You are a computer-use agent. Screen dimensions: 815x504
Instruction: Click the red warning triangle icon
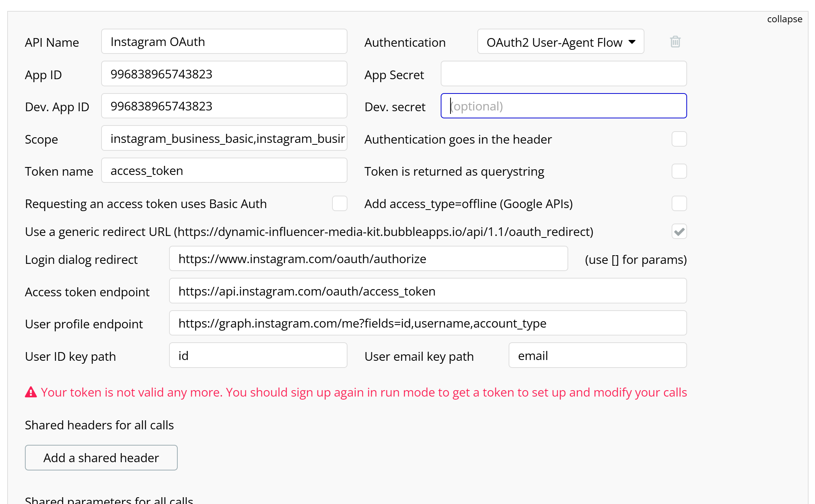point(31,392)
